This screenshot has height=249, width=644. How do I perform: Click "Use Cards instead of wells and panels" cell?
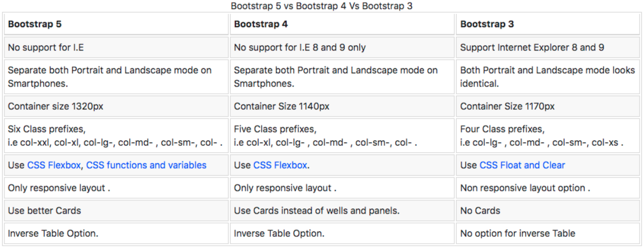coord(317,211)
